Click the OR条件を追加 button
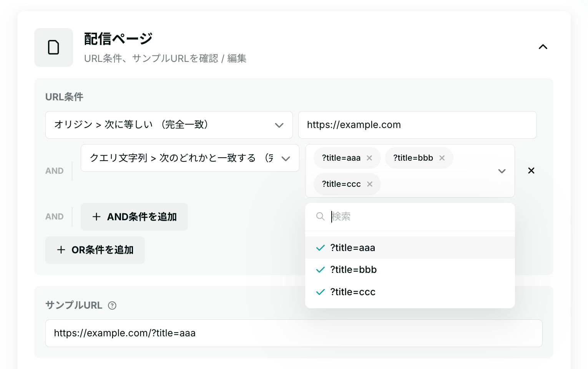Screen dimensions: 588x369 tap(95, 250)
